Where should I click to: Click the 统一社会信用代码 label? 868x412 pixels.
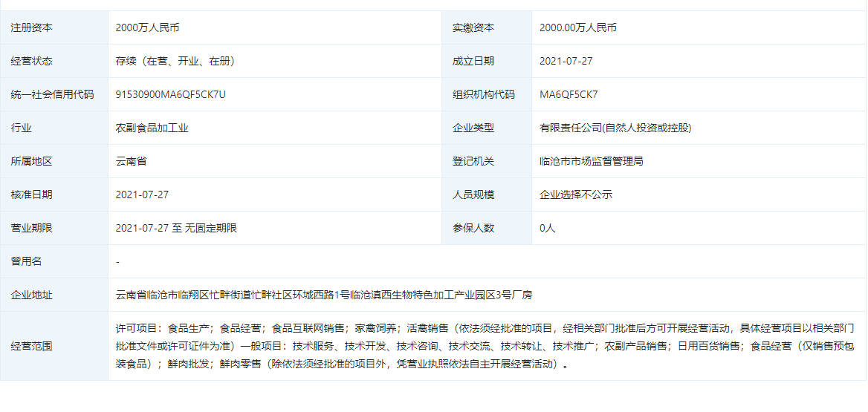[52, 94]
